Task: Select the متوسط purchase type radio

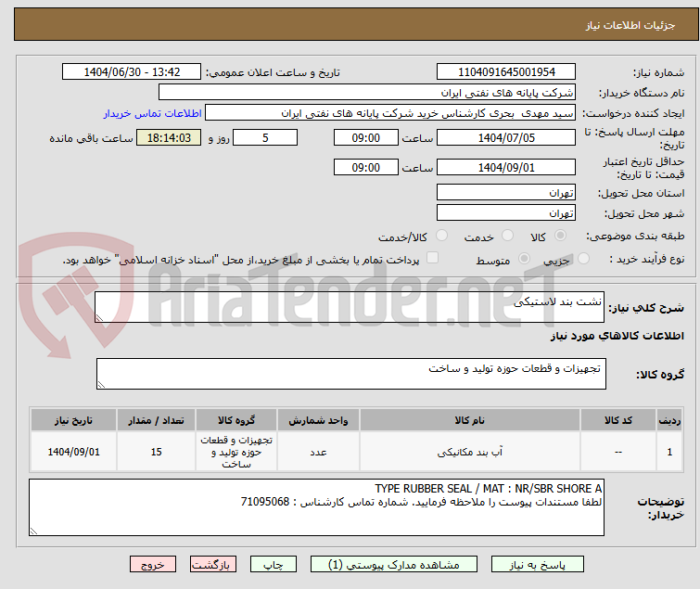Action: (524, 259)
